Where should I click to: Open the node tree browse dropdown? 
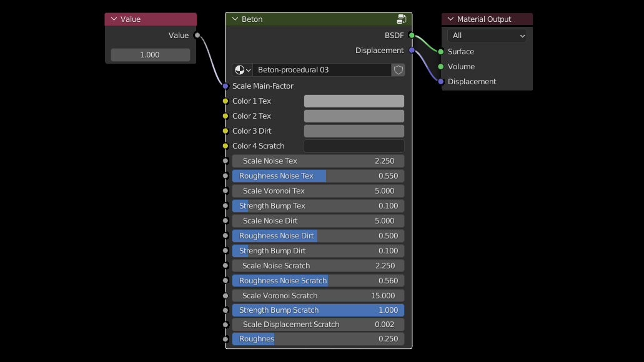click(x=242, y=70)
